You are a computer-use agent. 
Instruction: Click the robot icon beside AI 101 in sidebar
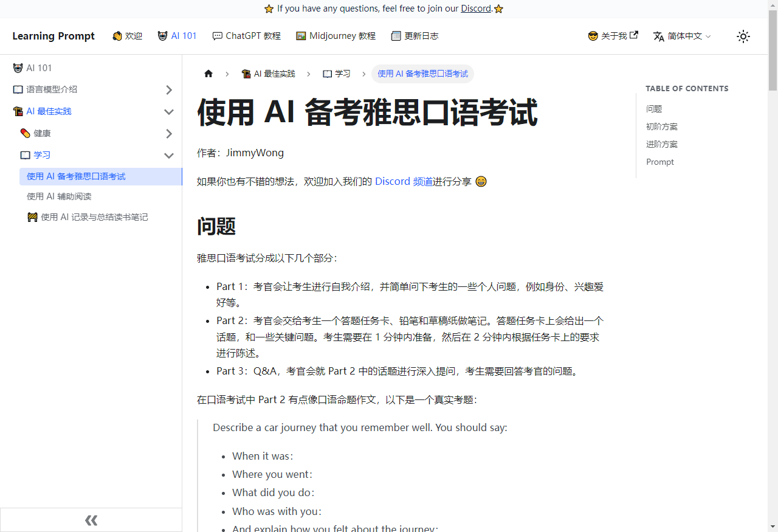18,67
